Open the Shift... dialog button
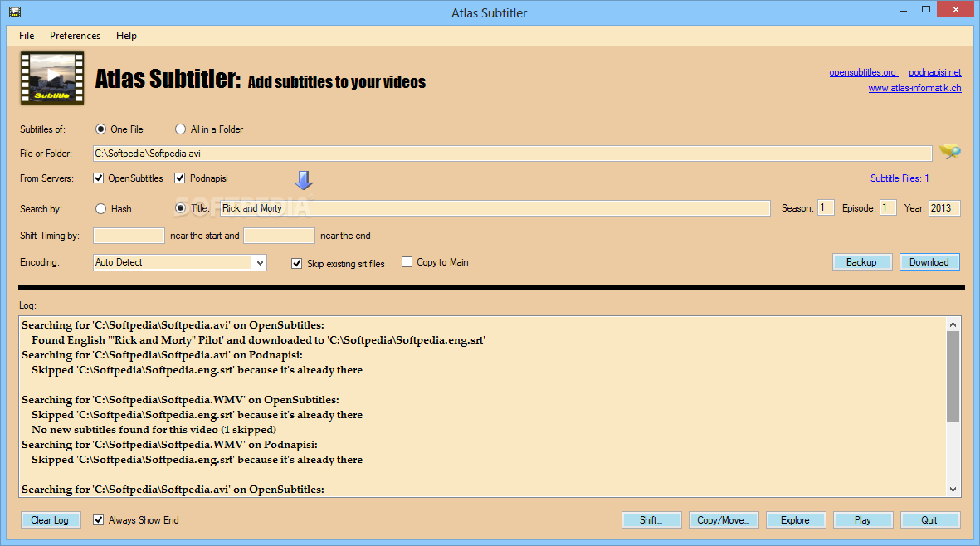 (651, 519)
